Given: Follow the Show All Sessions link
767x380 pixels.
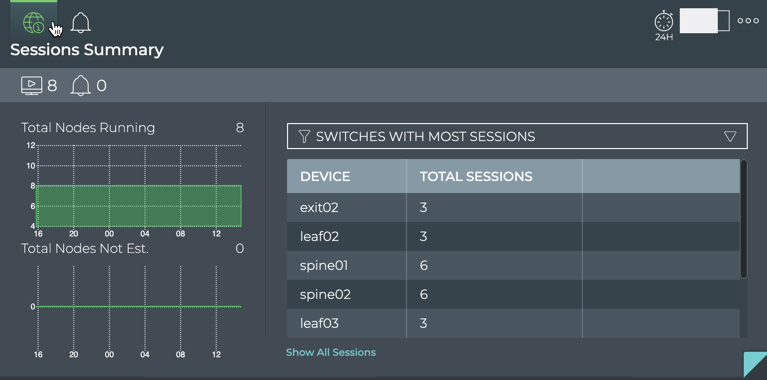Looking at the screenshot, I should point(331,352).
